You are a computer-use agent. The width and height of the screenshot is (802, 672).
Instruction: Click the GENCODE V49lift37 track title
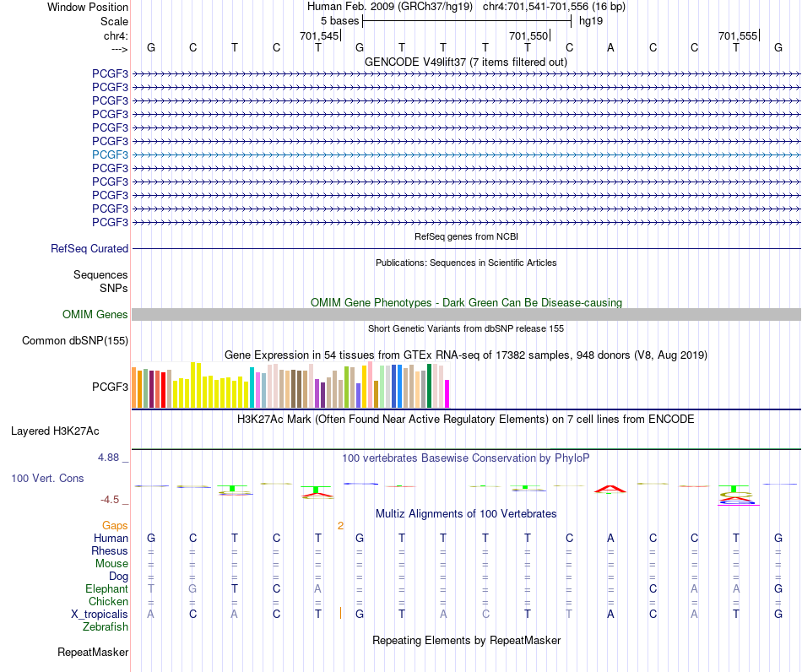(466, 62)
